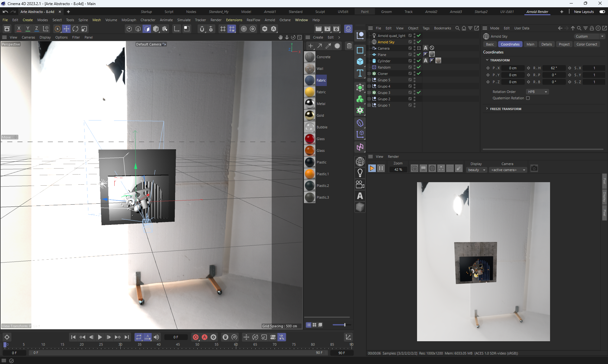Click the Cube primitive icon

(x=360, y=62)
